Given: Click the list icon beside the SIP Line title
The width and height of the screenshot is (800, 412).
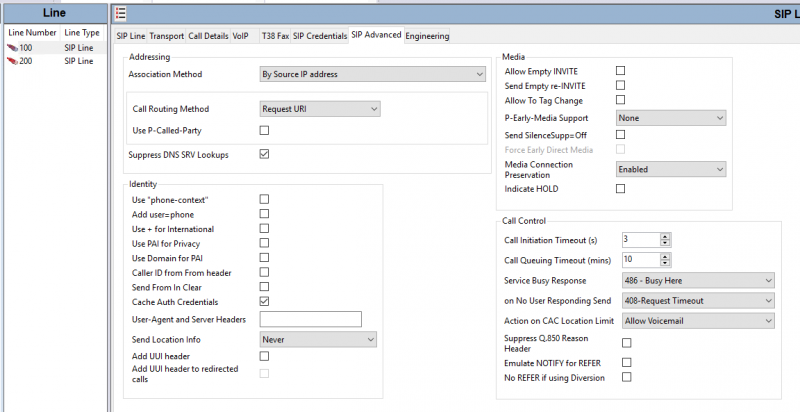Looking at the screenshot, I should pos(120,13).
